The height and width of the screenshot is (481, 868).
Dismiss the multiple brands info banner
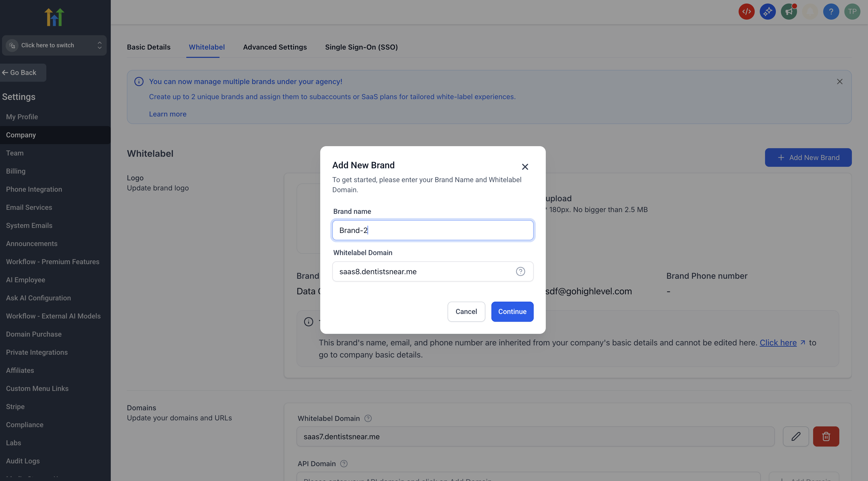click(x=840, y=82)
